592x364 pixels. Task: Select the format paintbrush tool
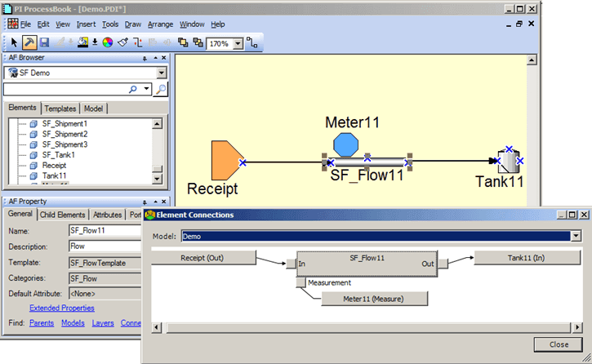point(123,42)
